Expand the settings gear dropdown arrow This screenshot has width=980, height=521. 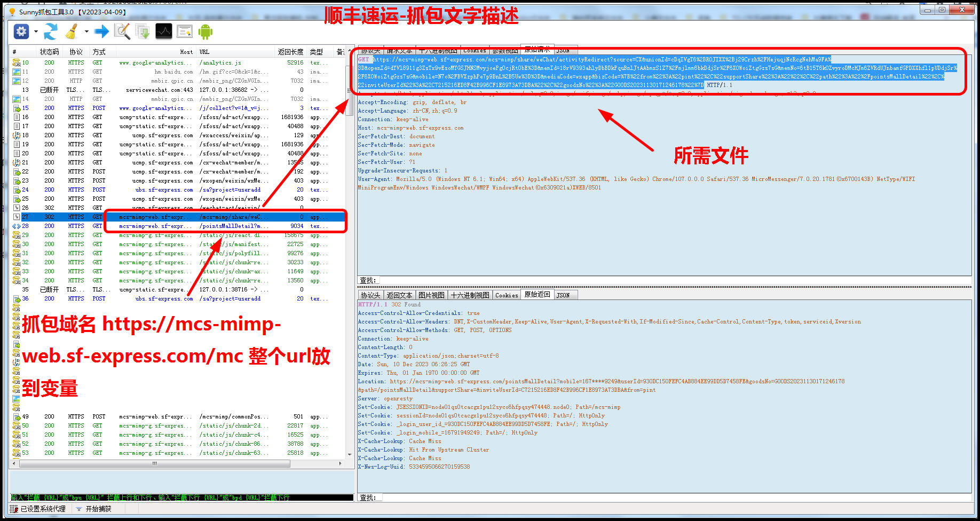(x=36, y=31)
